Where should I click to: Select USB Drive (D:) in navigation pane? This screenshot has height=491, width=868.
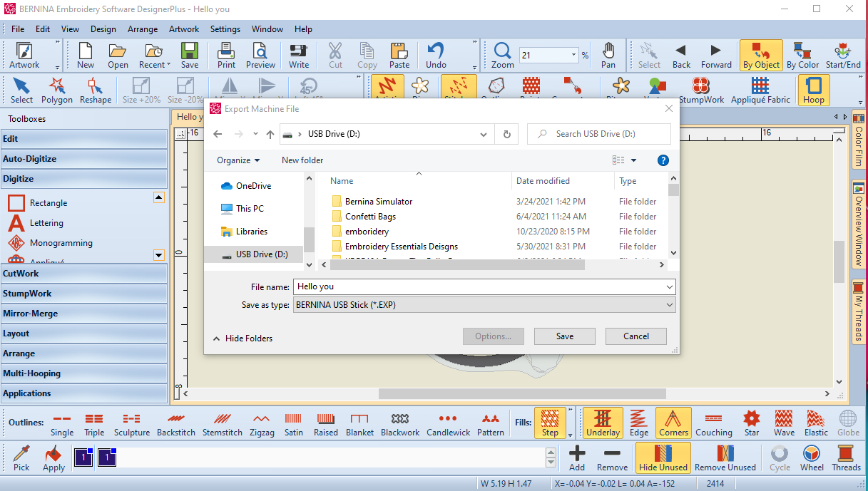click(254, 254)
